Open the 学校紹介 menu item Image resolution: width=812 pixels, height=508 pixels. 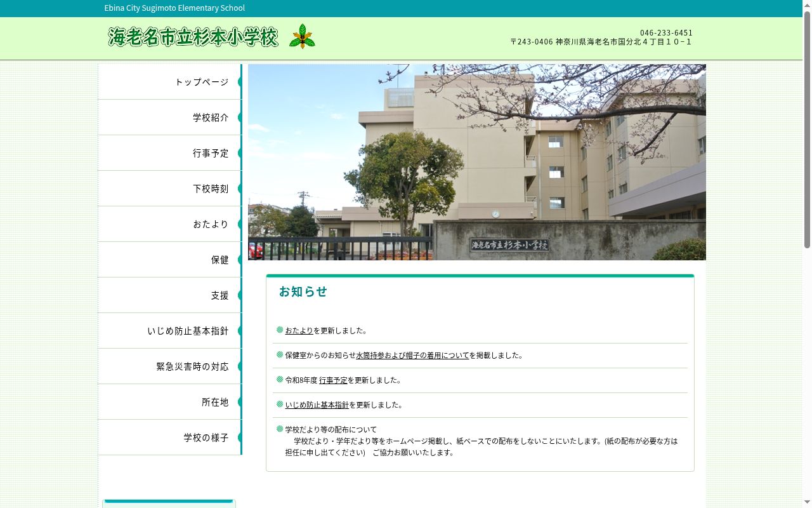pyautogui.click(x=170, y=117)
